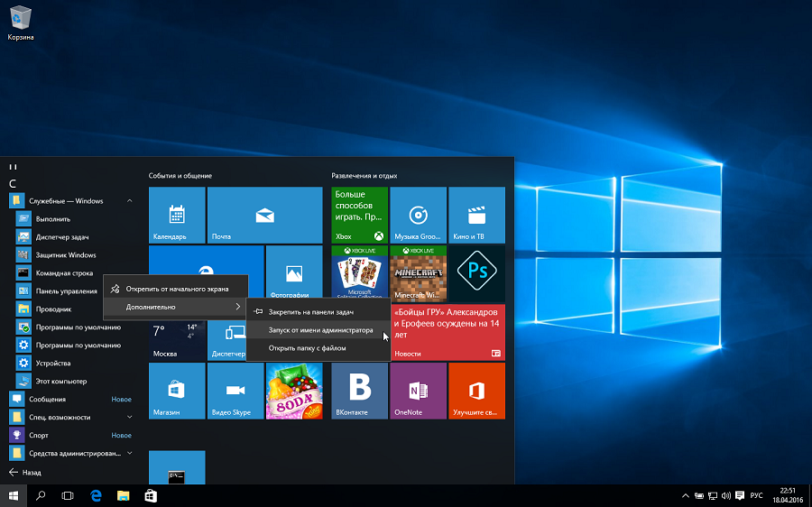
Task: Open Диспетчер задач from the app list
Action: tap(65, 236)
